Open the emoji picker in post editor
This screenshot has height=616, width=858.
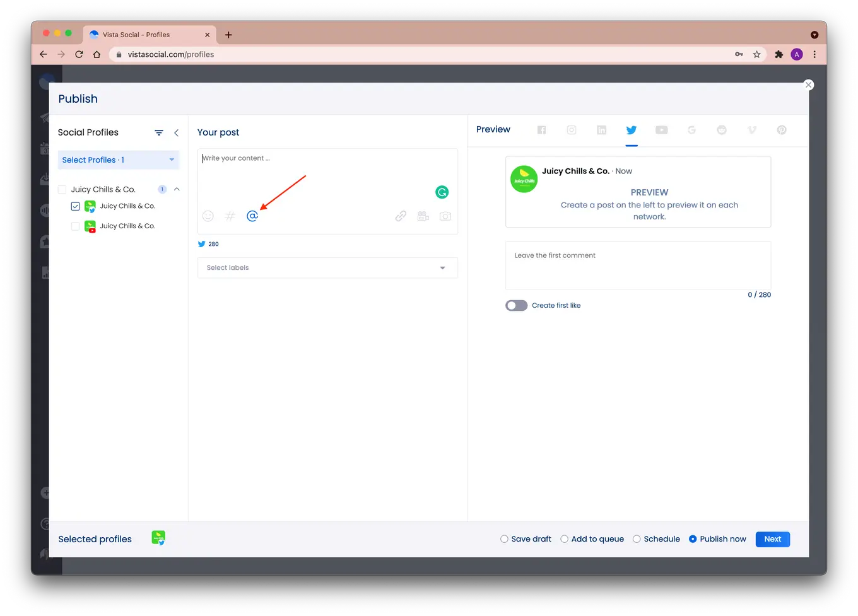(x=208, y=216)
